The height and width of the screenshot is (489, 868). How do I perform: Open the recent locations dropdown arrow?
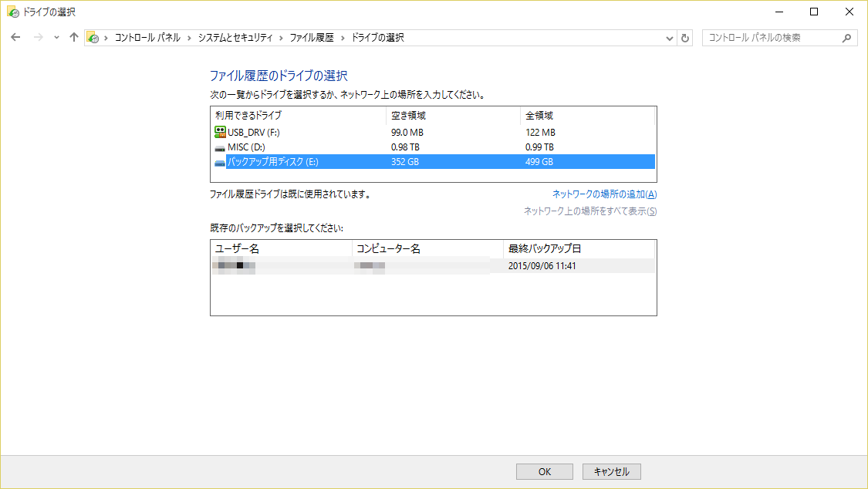[56, 38]
